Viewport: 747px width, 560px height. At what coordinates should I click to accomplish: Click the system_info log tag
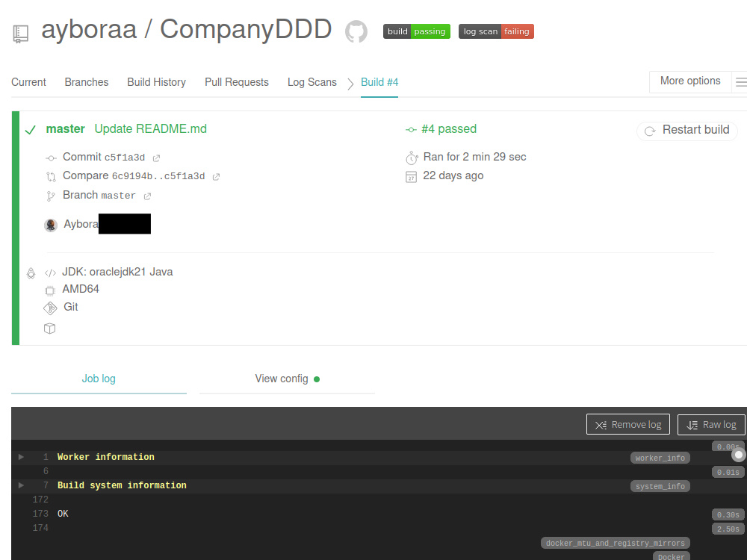[x=660, y=486]
